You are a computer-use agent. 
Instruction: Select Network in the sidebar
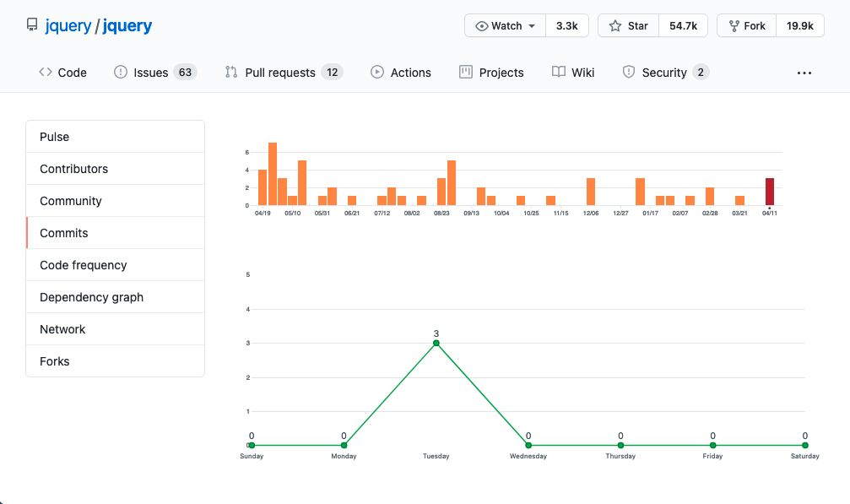coord(116,329)
